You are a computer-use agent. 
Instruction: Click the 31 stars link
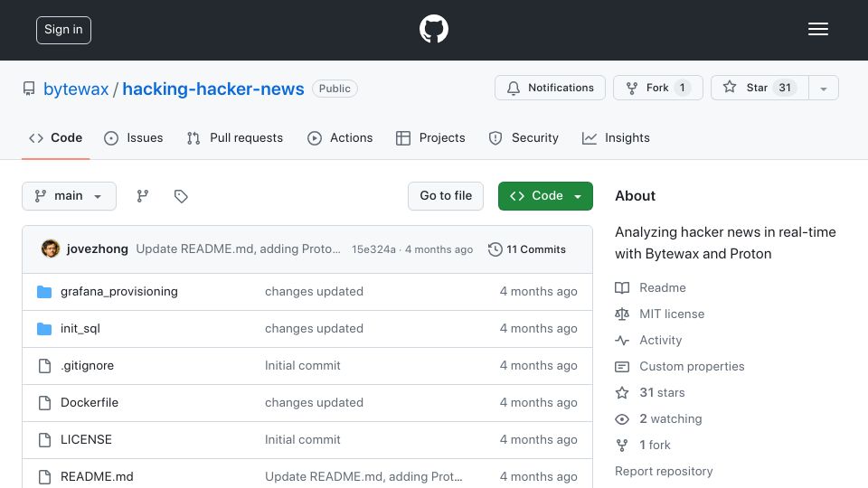(x=662, y=393)
